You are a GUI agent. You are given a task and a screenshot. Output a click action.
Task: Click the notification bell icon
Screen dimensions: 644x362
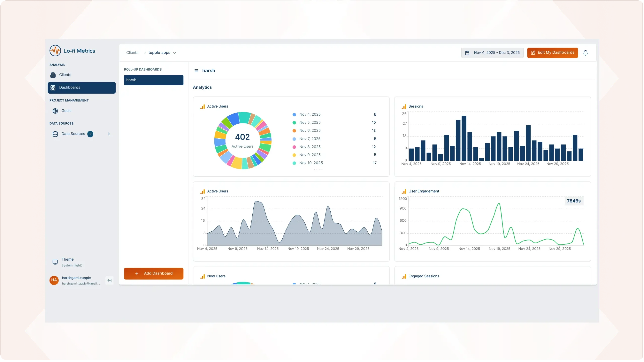pos(585,53)
